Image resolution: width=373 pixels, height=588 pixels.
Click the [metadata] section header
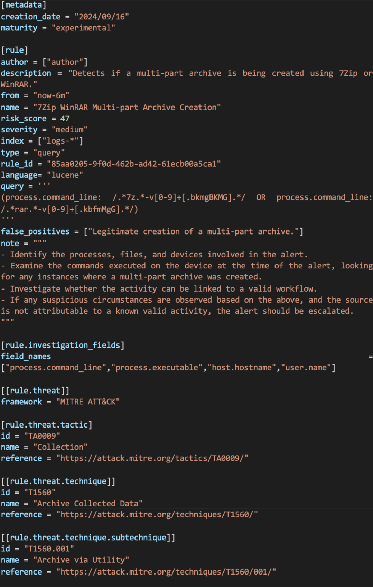click(x=24, y=5)
